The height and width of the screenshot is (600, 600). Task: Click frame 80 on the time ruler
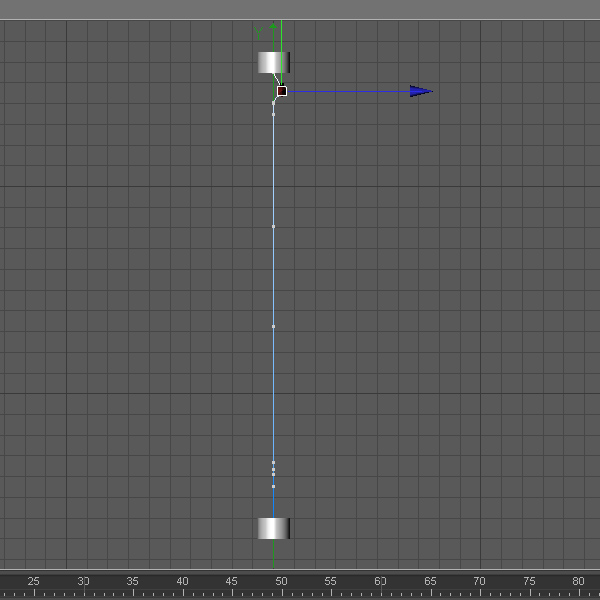point(578,582)
